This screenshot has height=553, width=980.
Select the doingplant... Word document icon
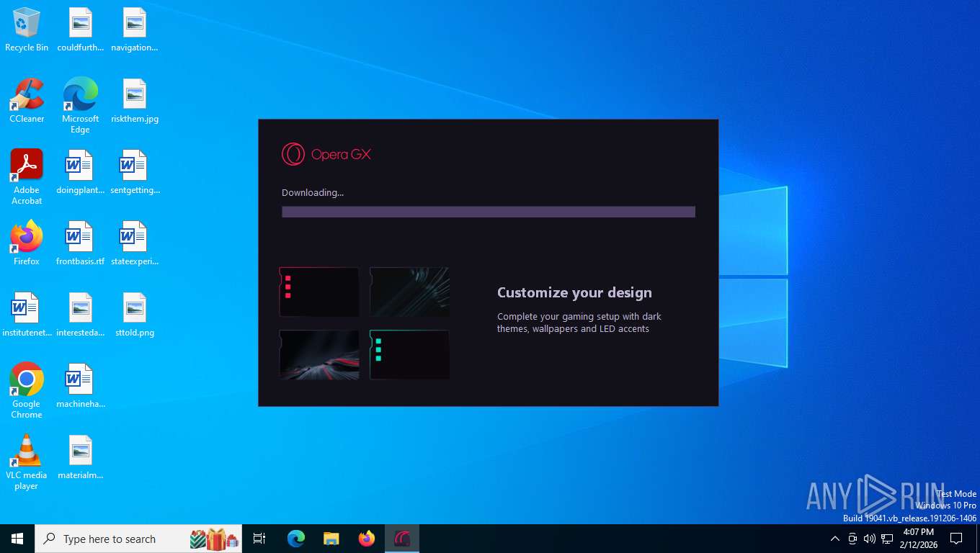[x=81, y=172]
